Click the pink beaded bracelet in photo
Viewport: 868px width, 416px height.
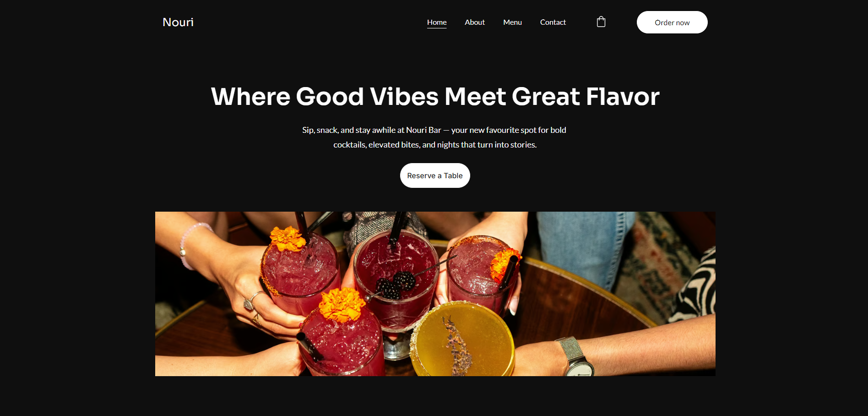tap(190, 245)
